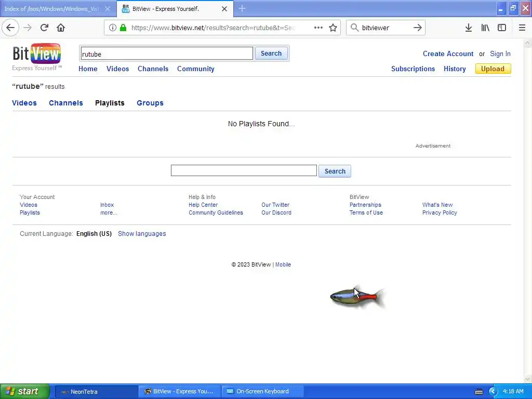Click the empty bottom search field

[x=244, y=170]
